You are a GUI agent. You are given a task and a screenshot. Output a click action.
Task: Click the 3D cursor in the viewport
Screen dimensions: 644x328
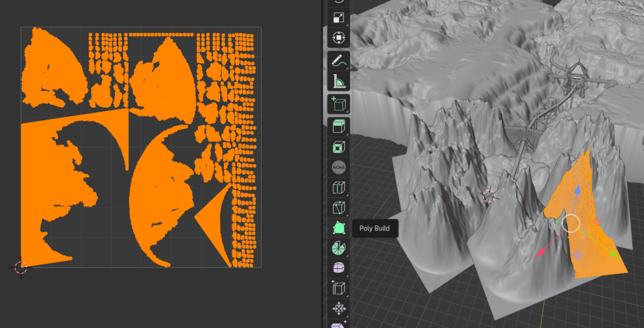pyautogui.click(x=489, y=196)
